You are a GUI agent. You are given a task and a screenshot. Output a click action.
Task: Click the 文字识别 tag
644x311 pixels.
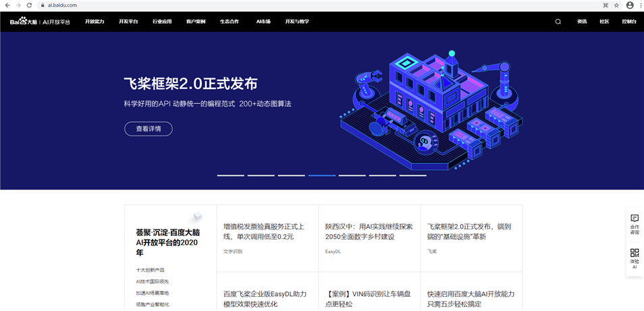233,252
